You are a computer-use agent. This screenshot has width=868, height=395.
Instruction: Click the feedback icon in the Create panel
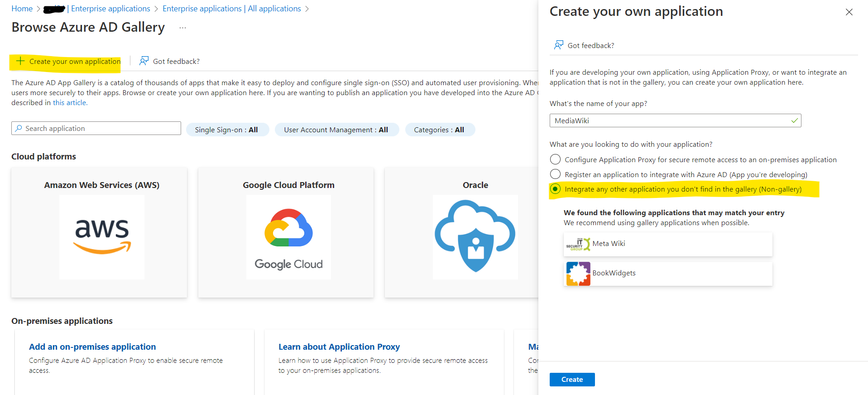tap(559, 45)
